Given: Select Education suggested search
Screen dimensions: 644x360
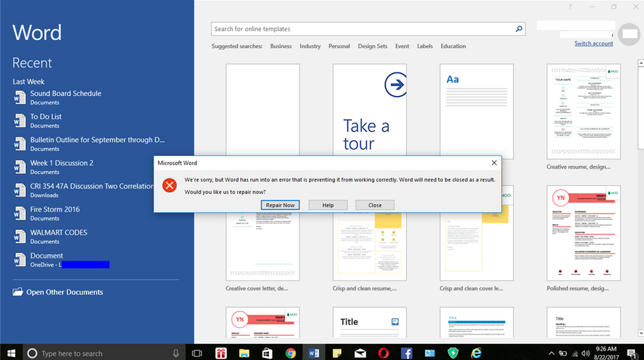Looking at the screenshot, I should tap(453, 46).
